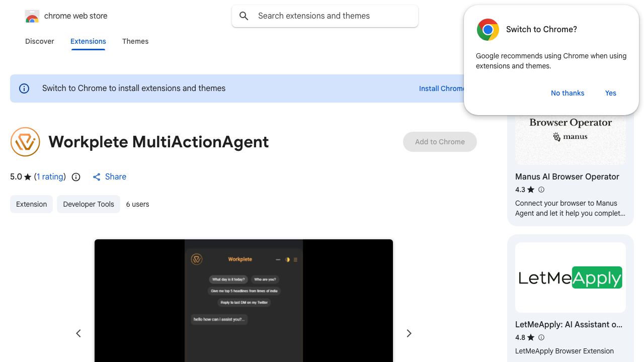Click No thanks in the Switch to Chrome popup
Image resolution: width=644 pixels, height=362 pixels.
point(568,93)
